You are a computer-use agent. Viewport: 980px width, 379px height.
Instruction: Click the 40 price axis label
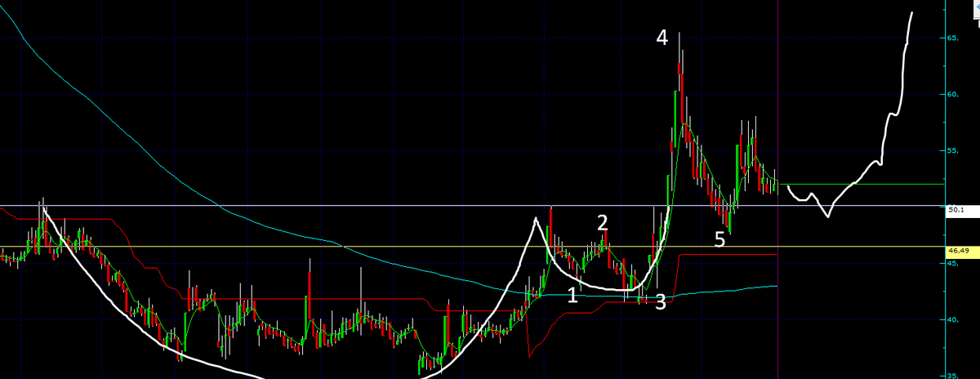(x=953, y=320)
